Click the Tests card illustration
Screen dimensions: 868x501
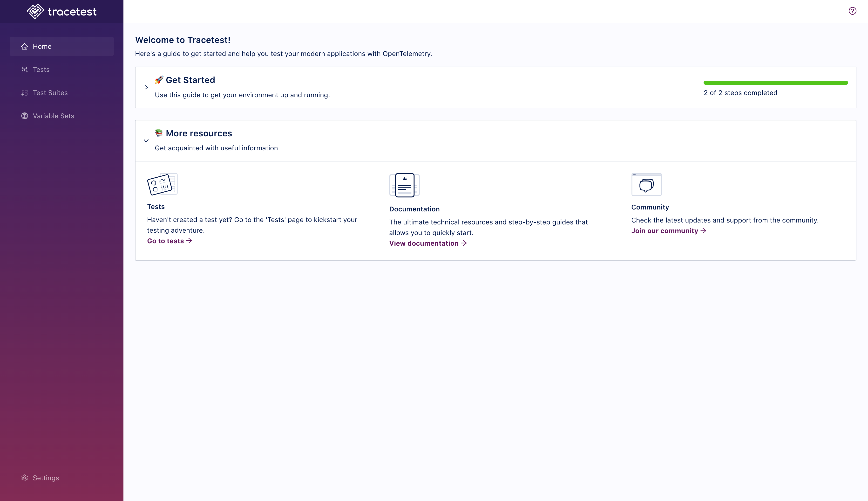[x=162, y=184]
